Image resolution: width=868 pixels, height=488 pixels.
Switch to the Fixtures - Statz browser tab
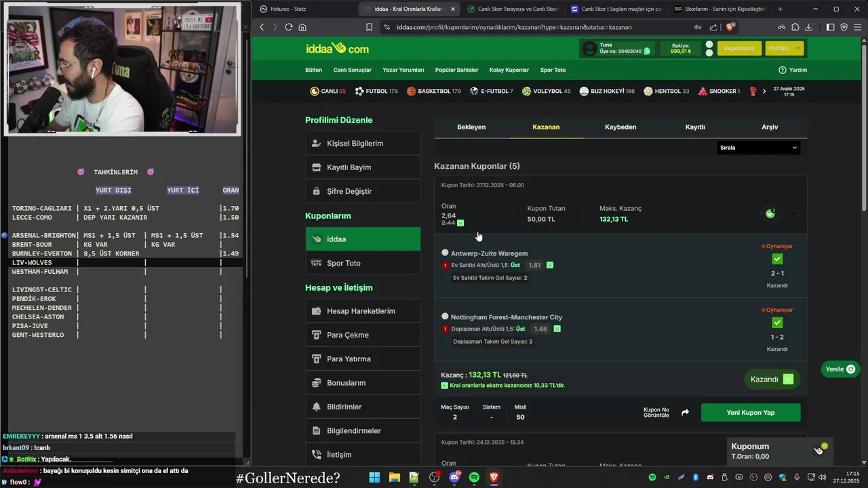pos(305,9)
